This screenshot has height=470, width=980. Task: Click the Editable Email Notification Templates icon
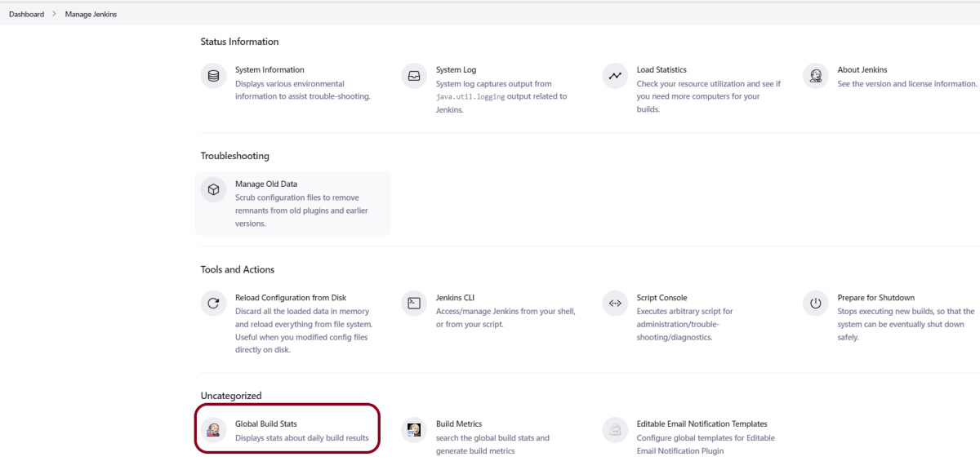pyautogui.click(x=614, y=430)
